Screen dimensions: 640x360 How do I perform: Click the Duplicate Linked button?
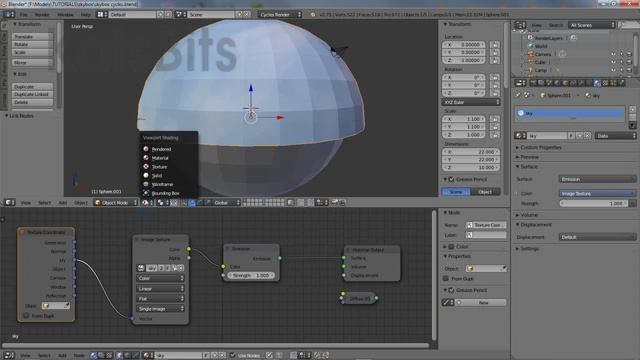[x=32, y=94]
